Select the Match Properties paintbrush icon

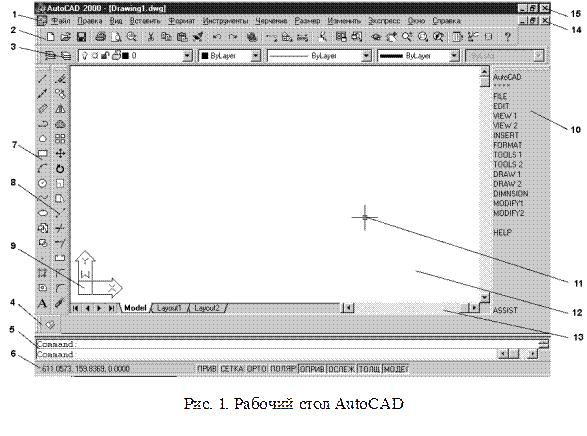198,37
